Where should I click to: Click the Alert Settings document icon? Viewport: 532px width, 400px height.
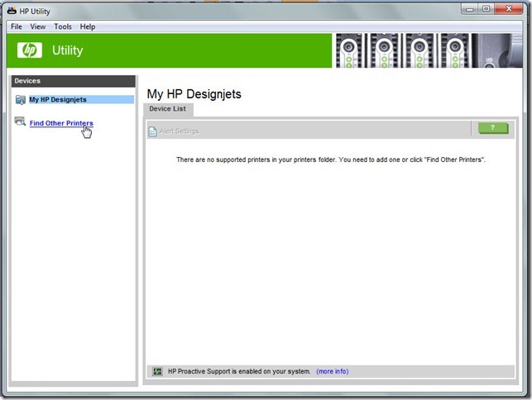click(152, 131)
